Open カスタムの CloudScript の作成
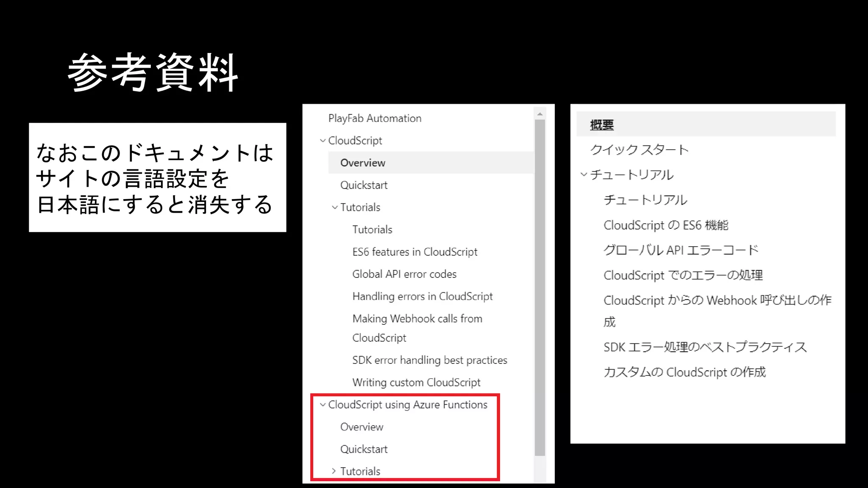The image size is (868, 488). coord(684,372)
